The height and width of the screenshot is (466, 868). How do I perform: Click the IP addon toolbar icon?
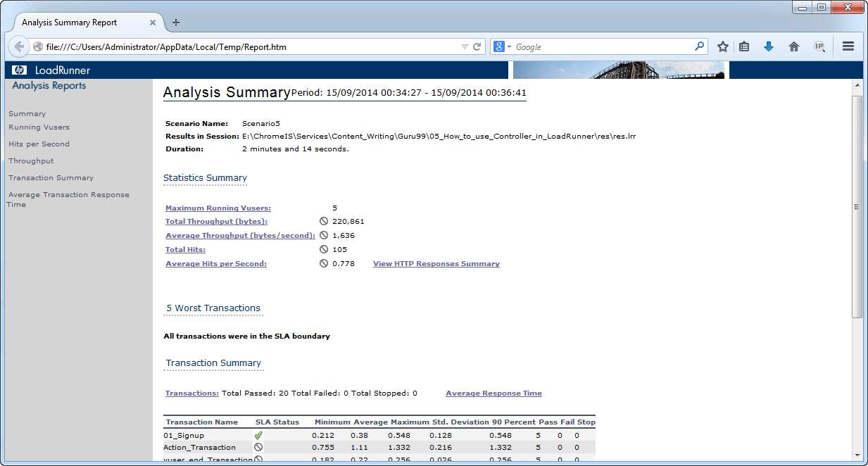click(x=819, y=46)
